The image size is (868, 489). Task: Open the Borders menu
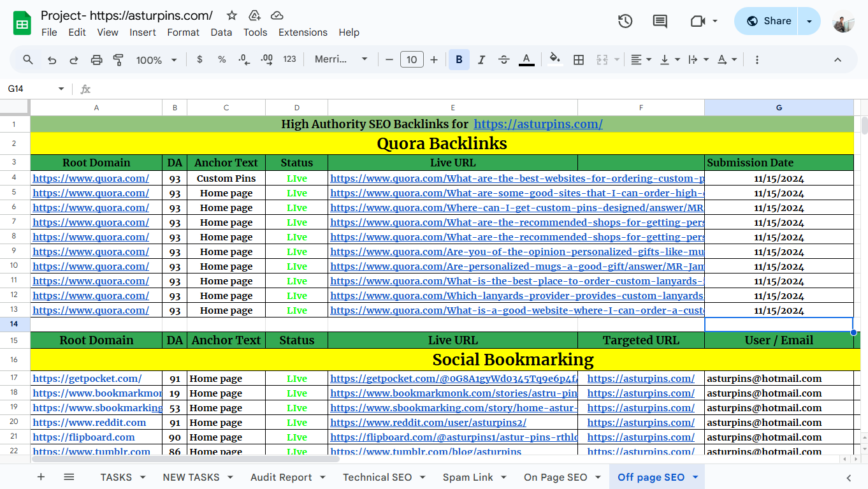click(x=579, y=59)
